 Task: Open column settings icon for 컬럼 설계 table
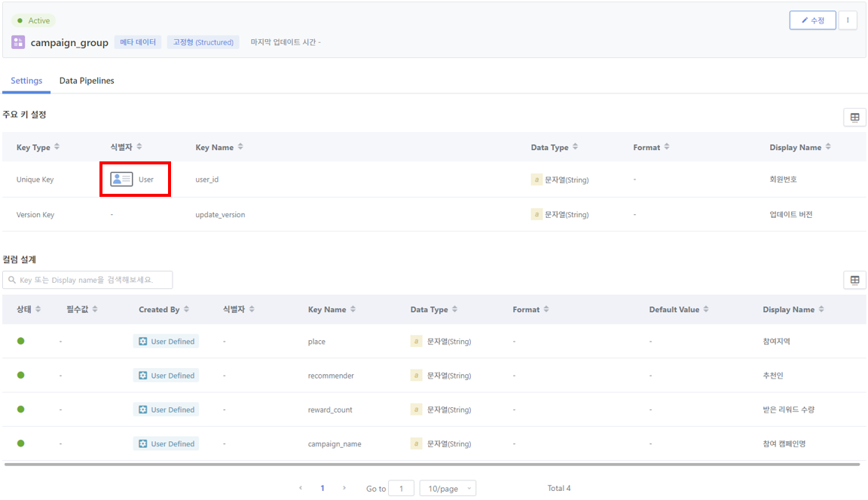click(854, 280)
